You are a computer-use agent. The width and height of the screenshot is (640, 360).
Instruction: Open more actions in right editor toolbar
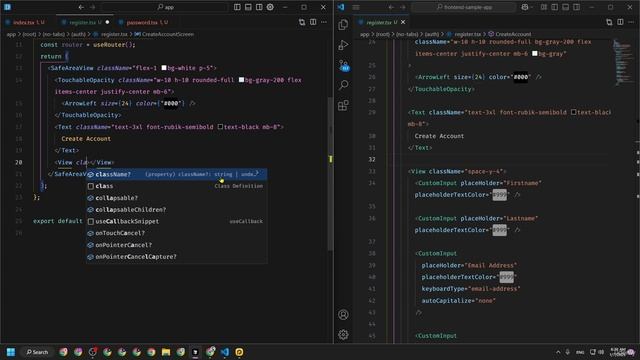(631, 22)
